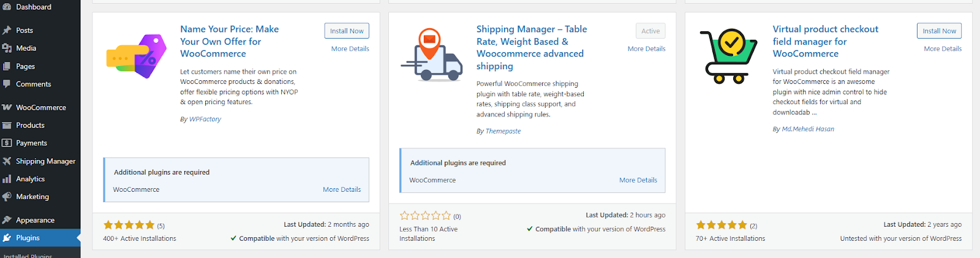Click the Marketing megaphone icon
The width and height of the screenshot is (980, 258).
click(7, 197)
